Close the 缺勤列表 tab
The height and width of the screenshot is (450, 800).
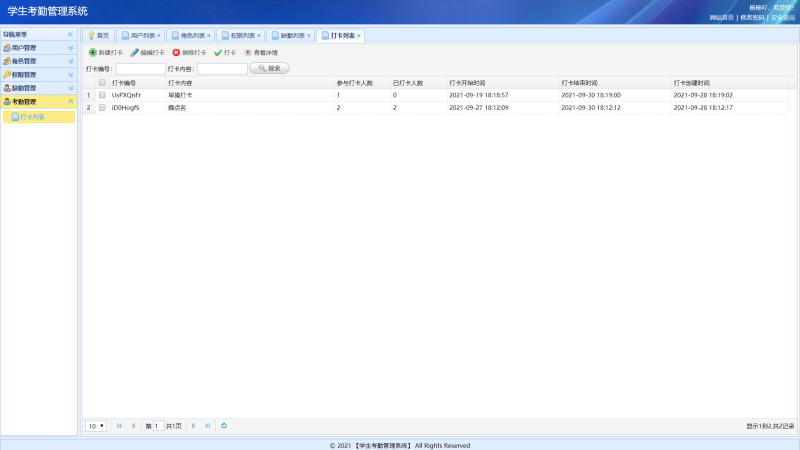click(309, 35)
